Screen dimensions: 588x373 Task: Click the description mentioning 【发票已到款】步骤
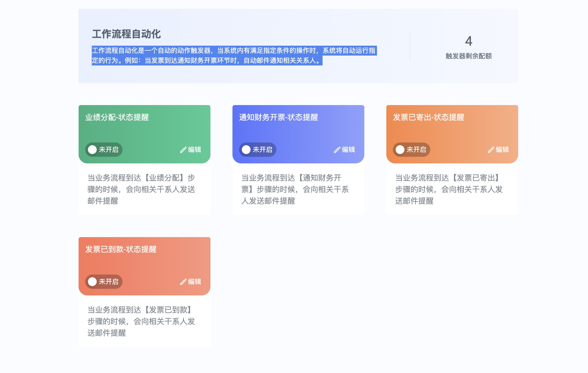click(141, 321)
